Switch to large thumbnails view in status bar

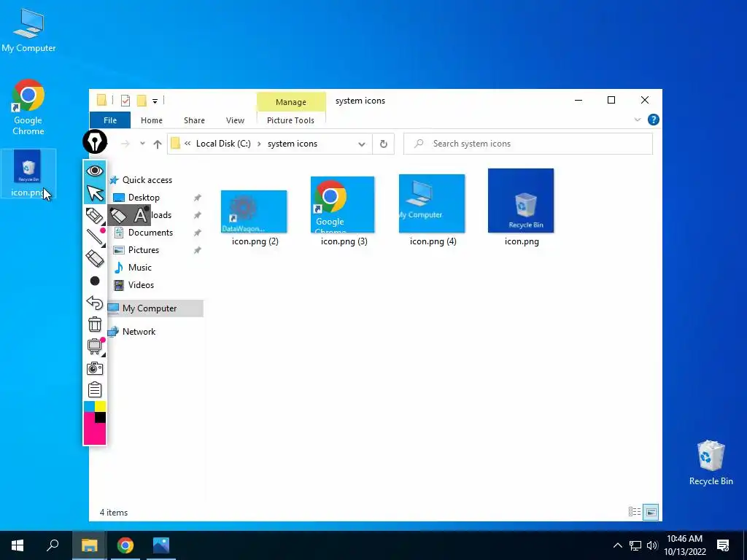pos(651,512)
